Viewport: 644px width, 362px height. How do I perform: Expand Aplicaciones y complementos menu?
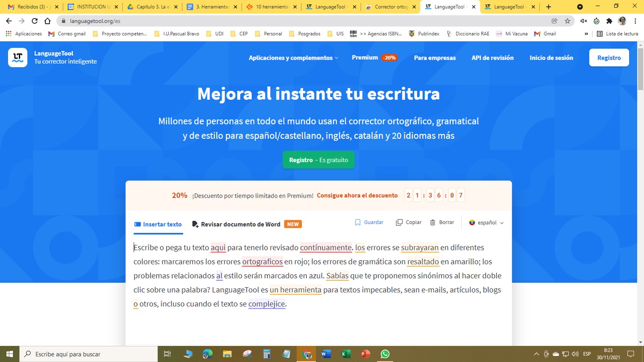pos(293,58)
